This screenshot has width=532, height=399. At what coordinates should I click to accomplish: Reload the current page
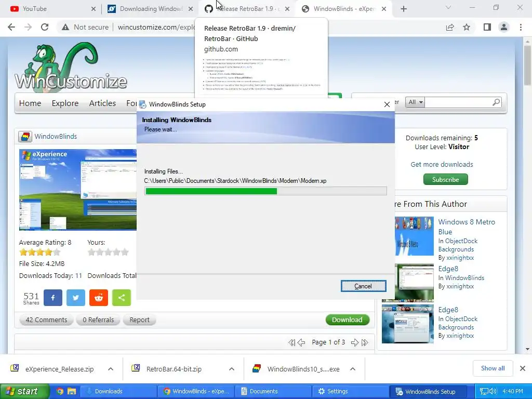click(45, 27)
